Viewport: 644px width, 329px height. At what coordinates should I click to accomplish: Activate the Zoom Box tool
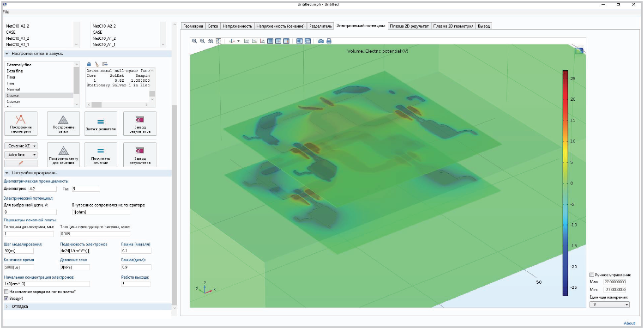[211, 41]
